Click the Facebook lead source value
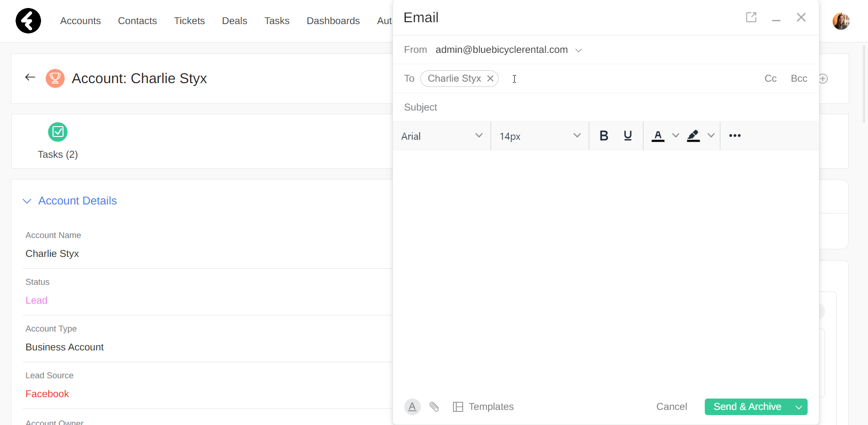This screenshot has width=868, height=425. (47, 394)
